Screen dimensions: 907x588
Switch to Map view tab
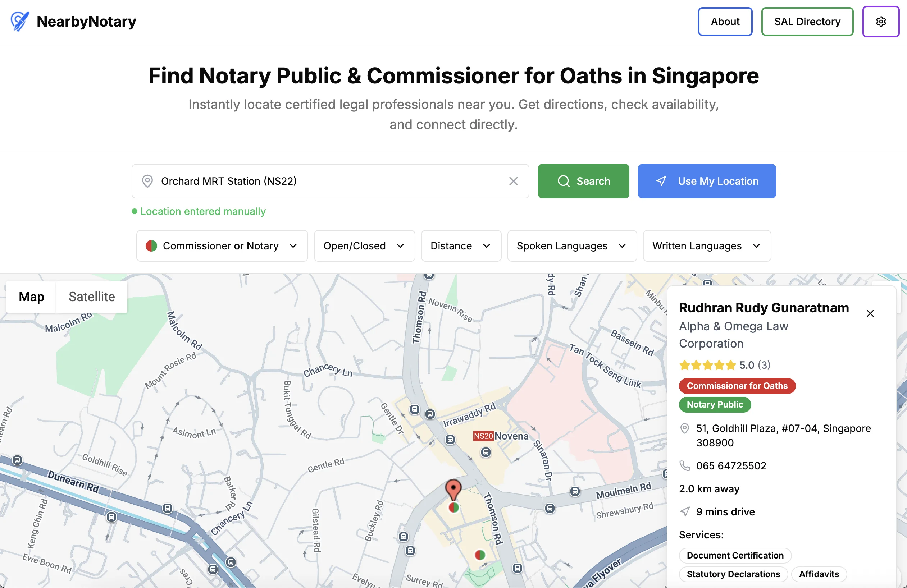point(31,297)
